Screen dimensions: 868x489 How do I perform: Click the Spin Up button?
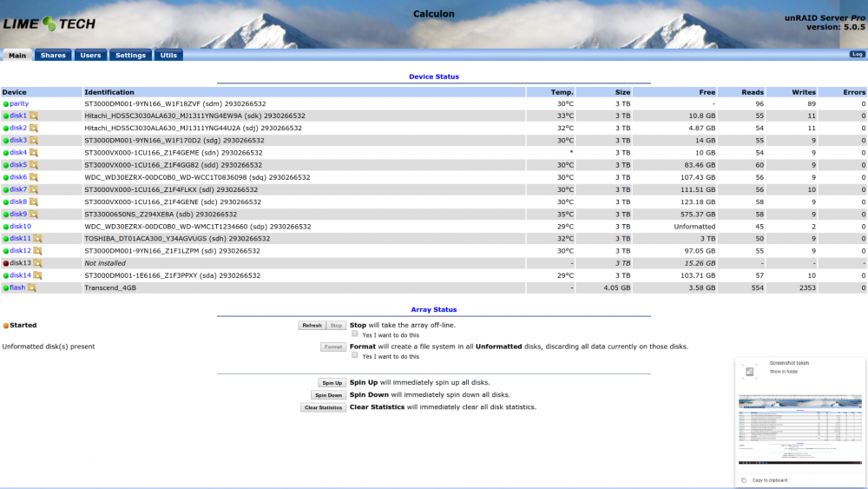pyautogui.click(x=332, y=383)
